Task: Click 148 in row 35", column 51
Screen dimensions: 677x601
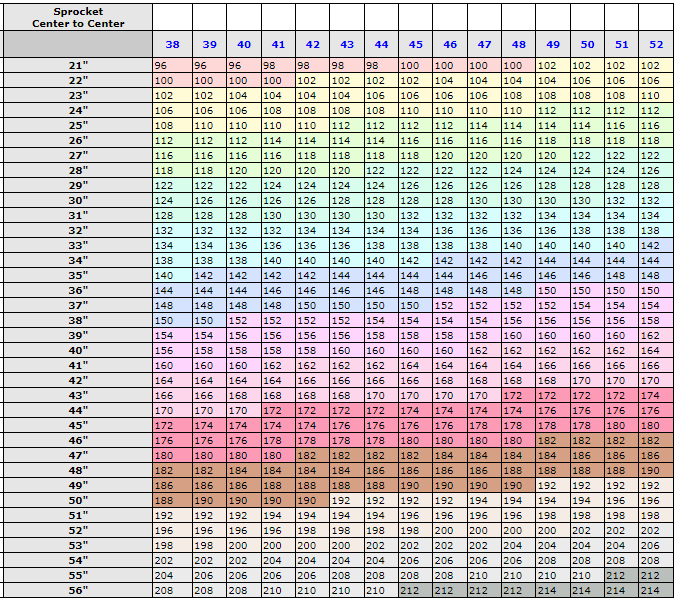Action: (x=622, y=275)
